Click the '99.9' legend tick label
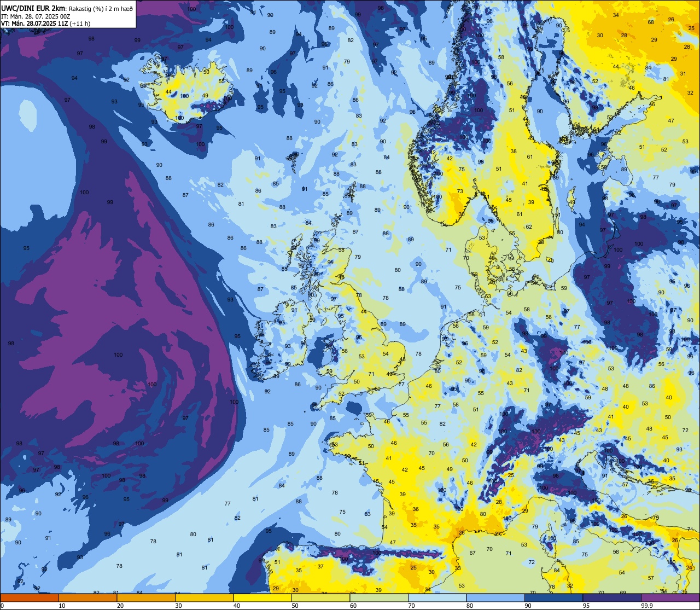 [647, 606]
